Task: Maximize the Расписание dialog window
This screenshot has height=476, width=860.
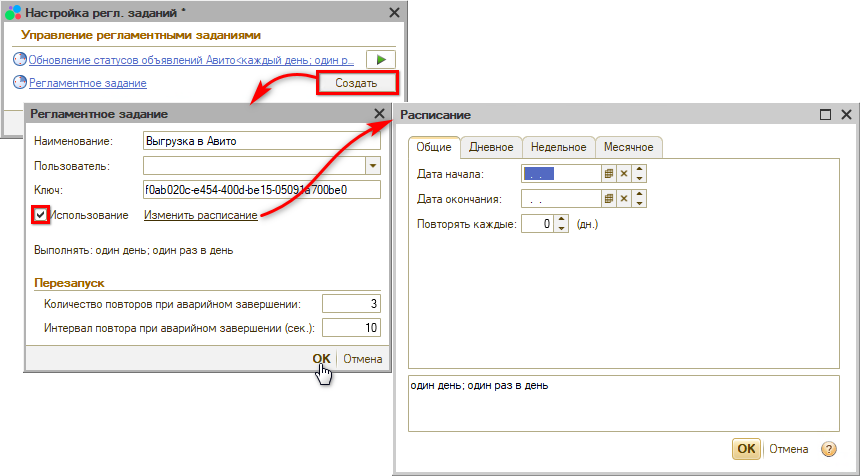Action: [x=825, y=115]
